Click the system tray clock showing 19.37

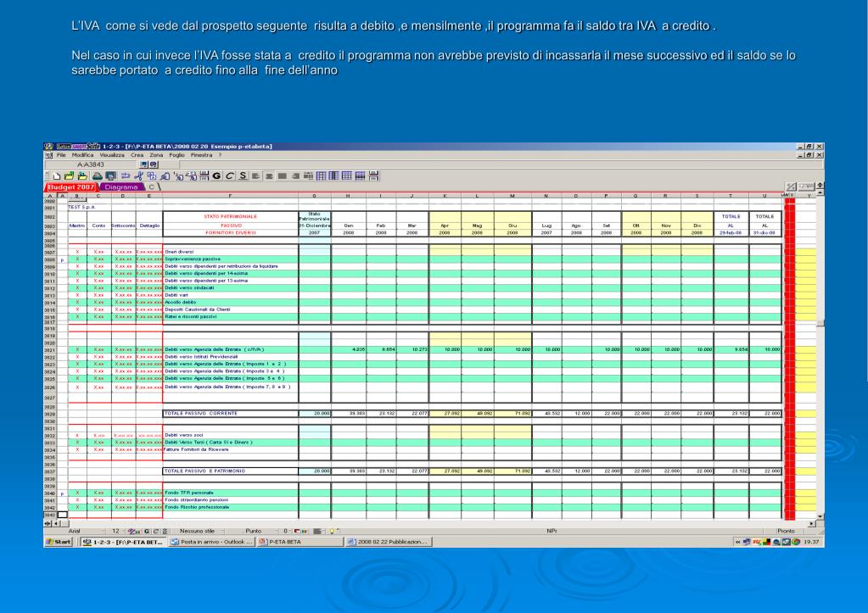click(811, 542)
